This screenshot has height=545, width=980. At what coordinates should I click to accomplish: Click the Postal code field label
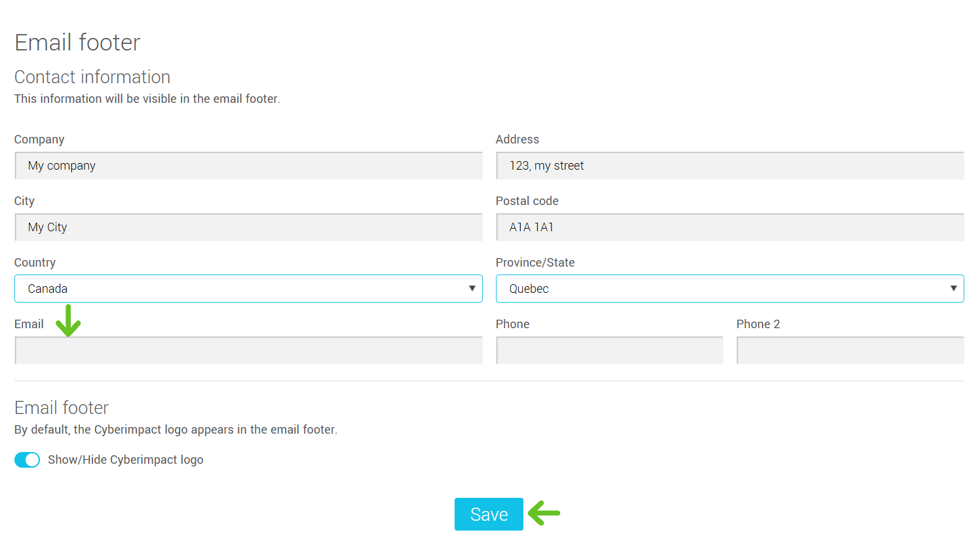coord(527,201)
